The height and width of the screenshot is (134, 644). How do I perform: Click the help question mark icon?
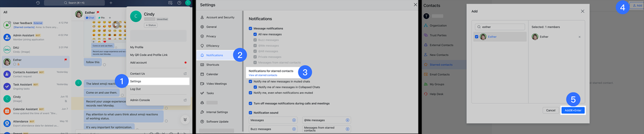(x=179, y=3)
